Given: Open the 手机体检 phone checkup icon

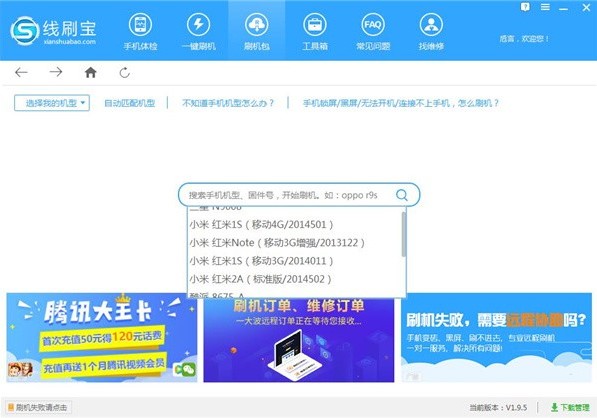Looking at the screenshot, I should pyautogui.click(x=140, y=32).
